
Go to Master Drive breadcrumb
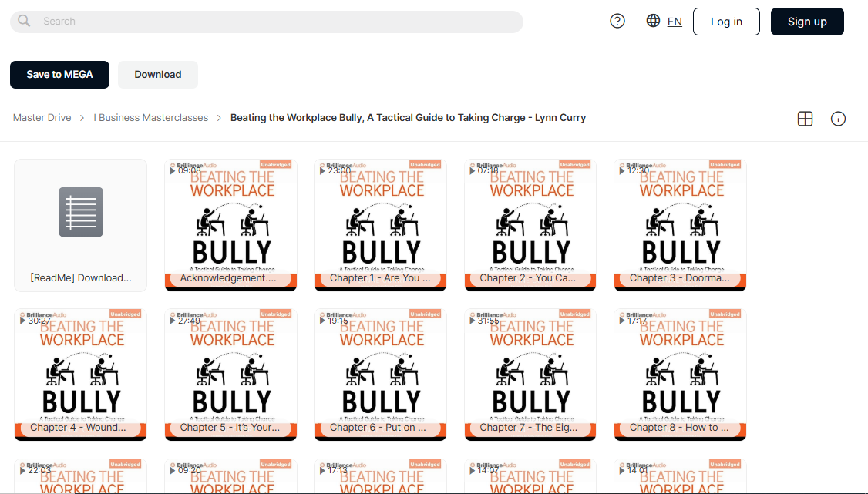click(42, 118)
